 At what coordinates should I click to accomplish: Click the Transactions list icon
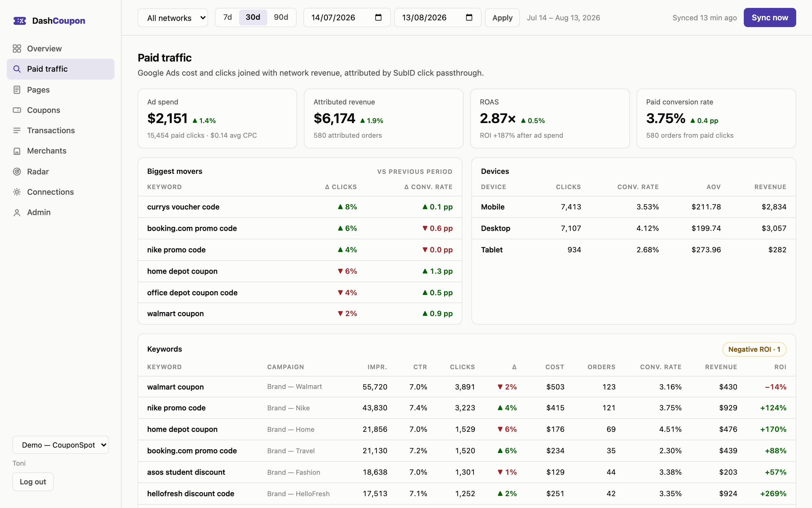[17, 130]
